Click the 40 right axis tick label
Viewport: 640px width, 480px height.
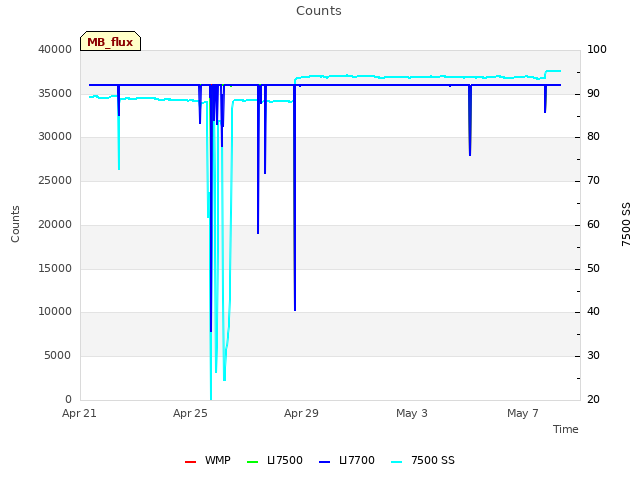point(593,312)
